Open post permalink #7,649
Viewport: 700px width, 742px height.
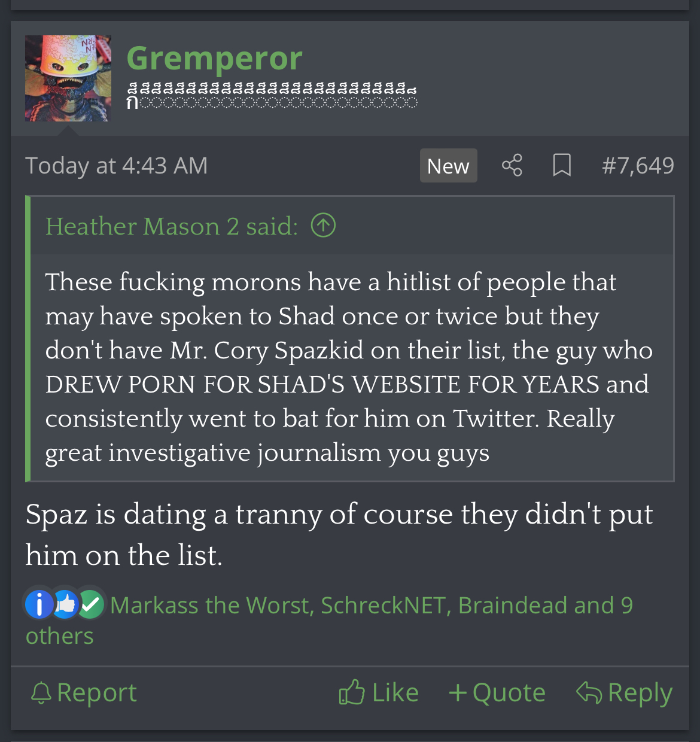point(638,165)
